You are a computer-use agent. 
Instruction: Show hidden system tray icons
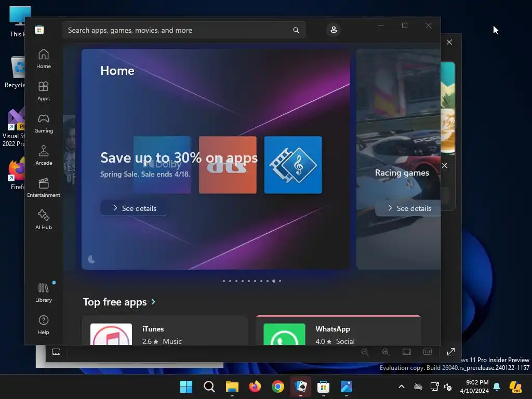tap(402, 387)
